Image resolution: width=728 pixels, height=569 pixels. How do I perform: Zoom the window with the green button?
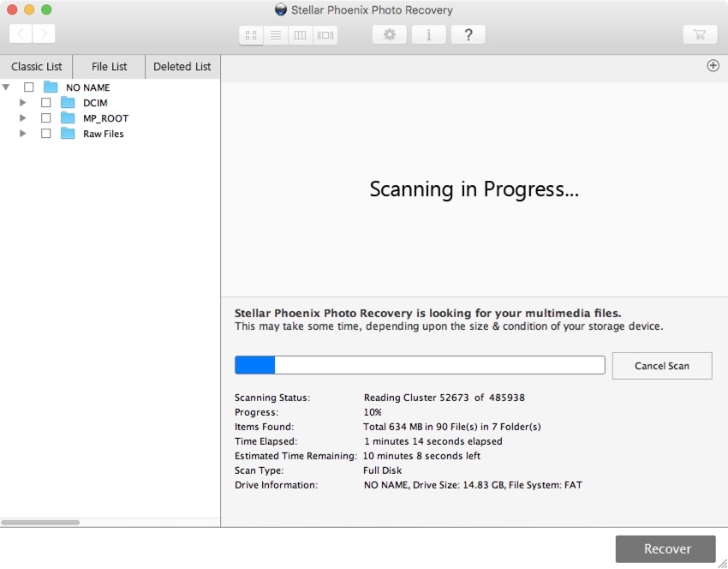point(46,9)
